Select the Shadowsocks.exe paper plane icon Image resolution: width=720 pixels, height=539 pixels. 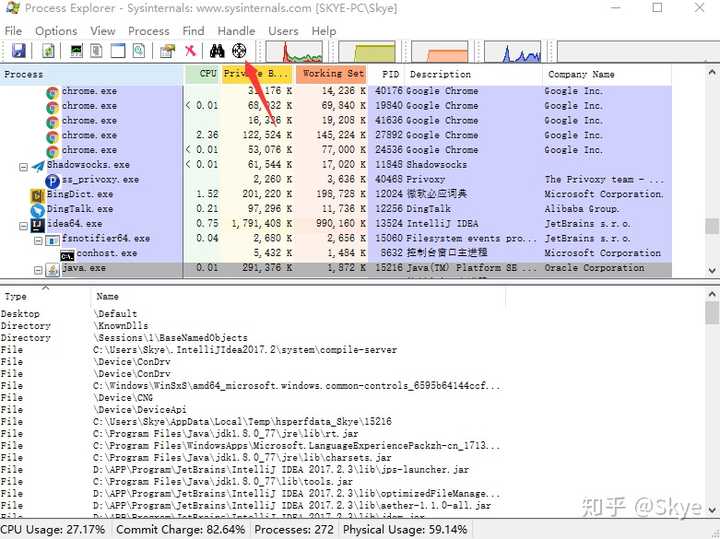[38, 165]
